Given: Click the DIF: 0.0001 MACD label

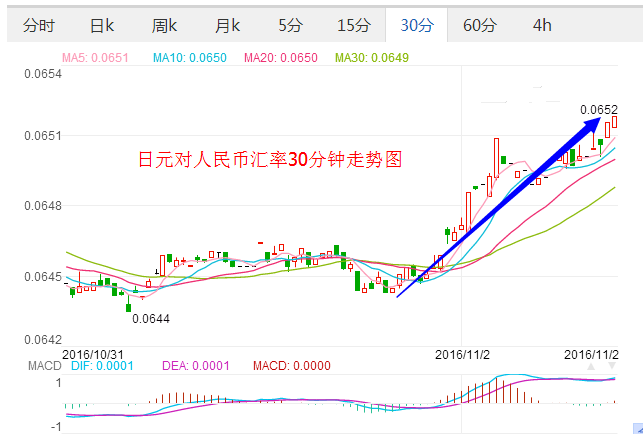Looking at the screenshot, I should (102, 368).
